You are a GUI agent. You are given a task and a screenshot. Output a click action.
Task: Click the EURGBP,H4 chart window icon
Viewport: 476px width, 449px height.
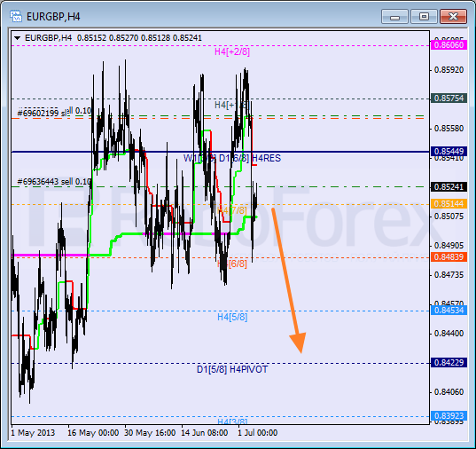[16, 16]
